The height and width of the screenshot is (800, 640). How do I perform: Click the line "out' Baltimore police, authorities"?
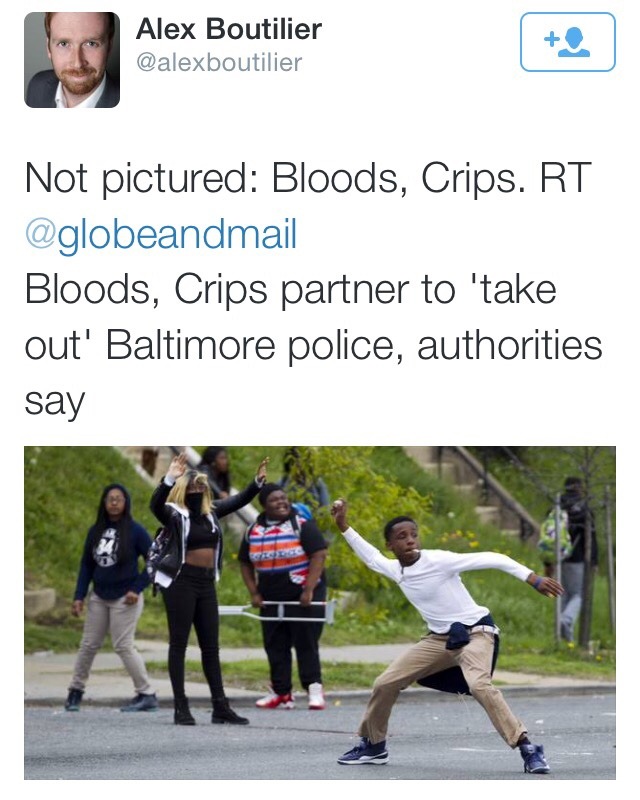pyautogui.click(x=313, y=345)
